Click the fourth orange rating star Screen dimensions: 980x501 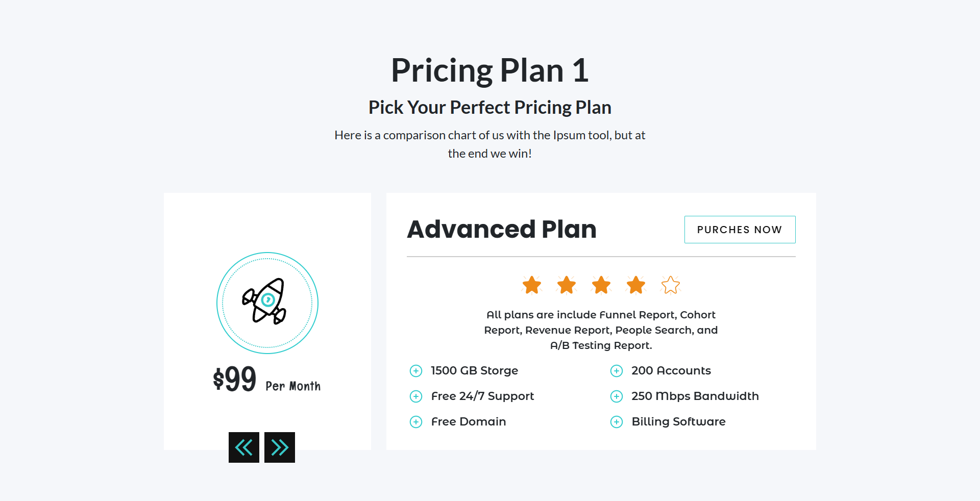pos(636,285)
